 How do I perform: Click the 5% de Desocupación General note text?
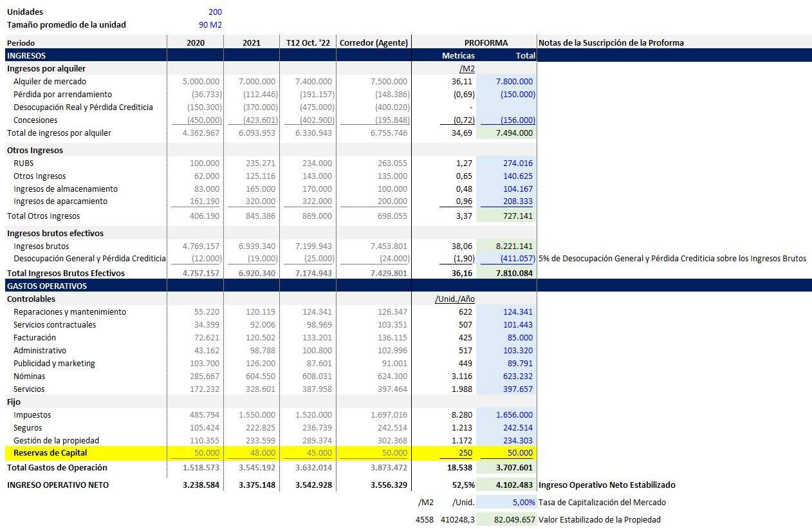pyautogui.click(x=672, y=259)
